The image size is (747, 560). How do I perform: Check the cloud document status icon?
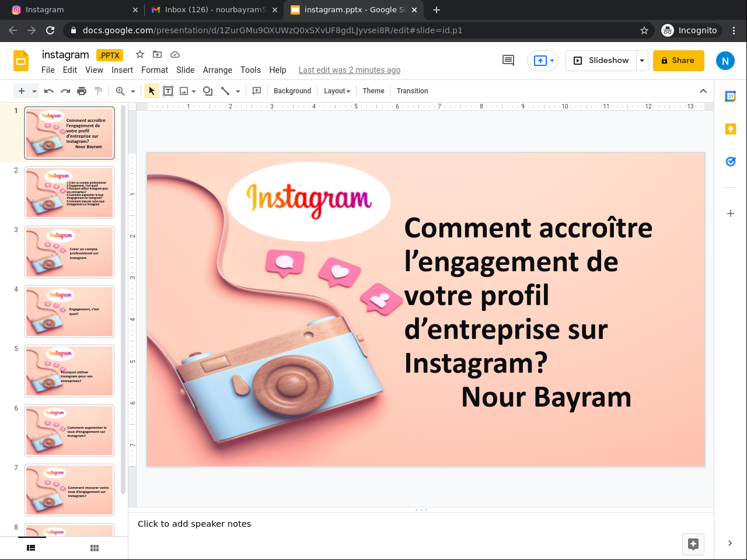(174, 54)
